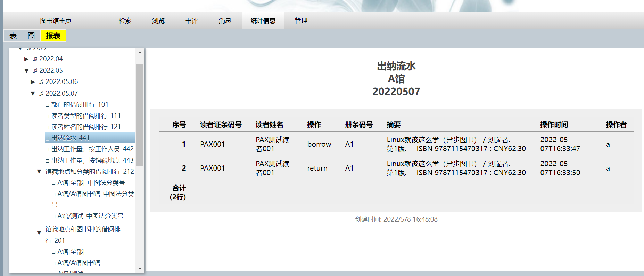Screen dimensions: 644x276
Task: Open A馆[全部]-中图法分类号 report
Action: (x=91, y=183)
